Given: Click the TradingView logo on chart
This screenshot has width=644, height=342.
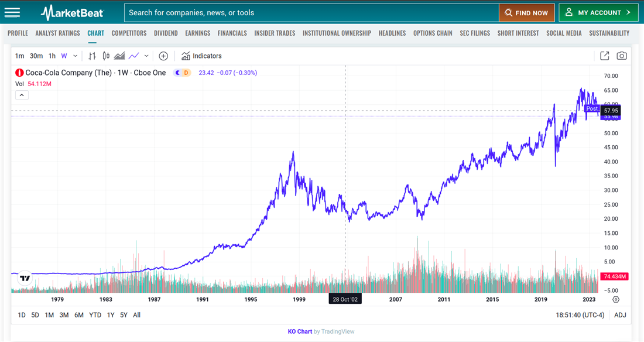Looking at the screenshot, I should click(x=25, y=278).
